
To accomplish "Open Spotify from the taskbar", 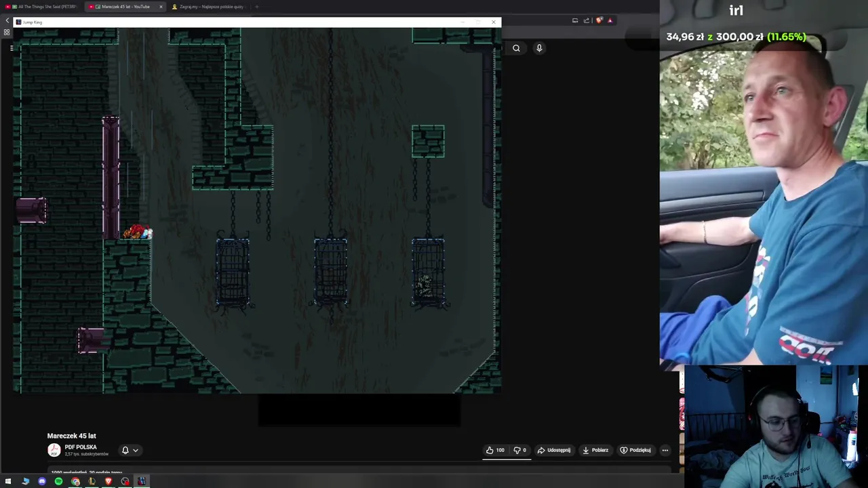I will [58, 481].
